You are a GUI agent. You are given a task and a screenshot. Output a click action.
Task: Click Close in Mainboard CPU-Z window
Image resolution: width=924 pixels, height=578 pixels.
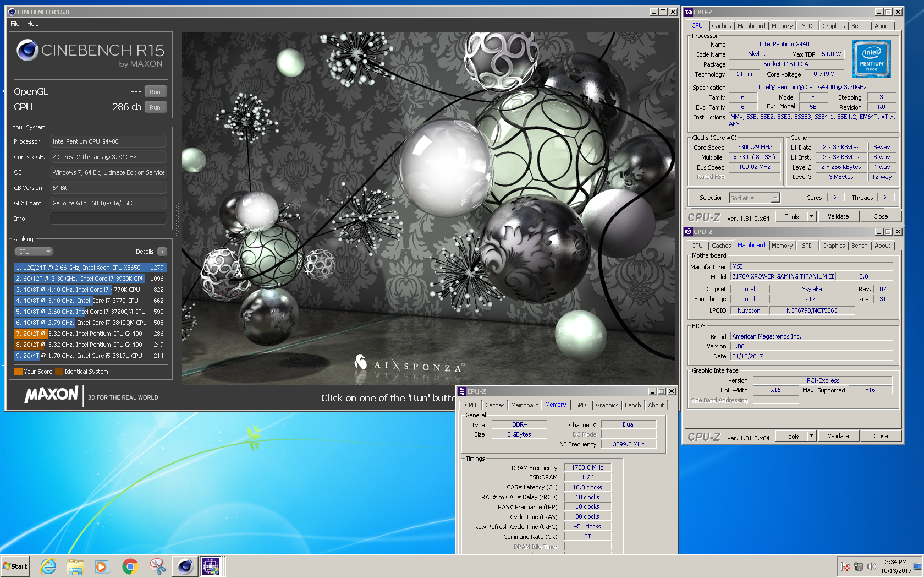(x=881, y=436)
